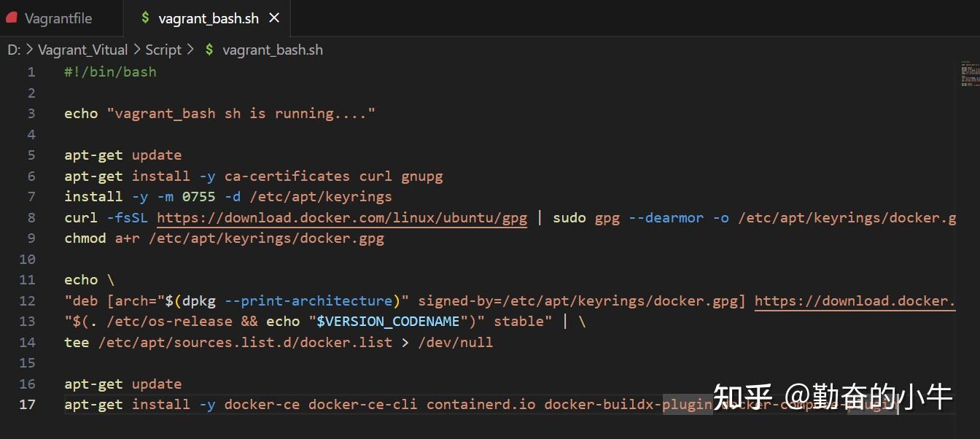
Task: Close the vagrant_bash.sh editor tab
Action: [274, 18]
